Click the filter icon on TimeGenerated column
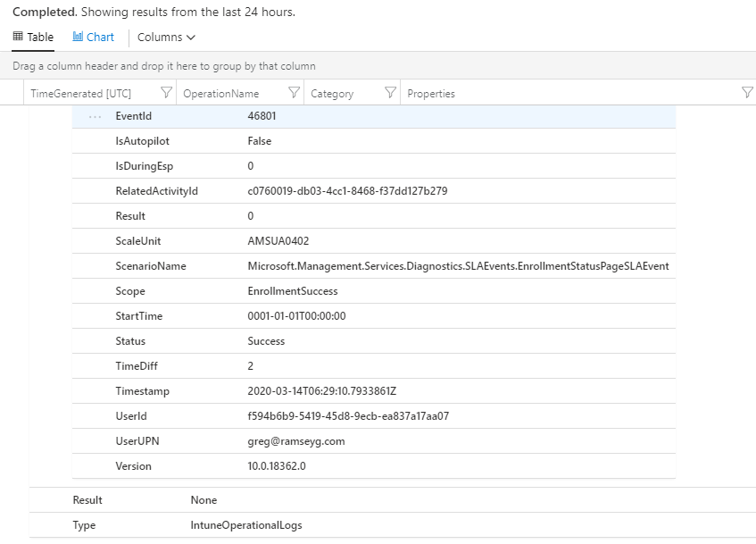Viewport: 756px width, 544px height. 166,93
